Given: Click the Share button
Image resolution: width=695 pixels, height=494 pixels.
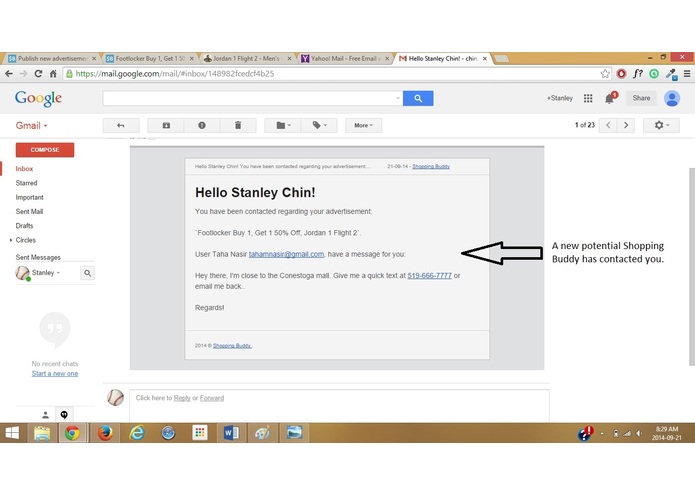Looking at the screenshot, I should pos(641,98).
